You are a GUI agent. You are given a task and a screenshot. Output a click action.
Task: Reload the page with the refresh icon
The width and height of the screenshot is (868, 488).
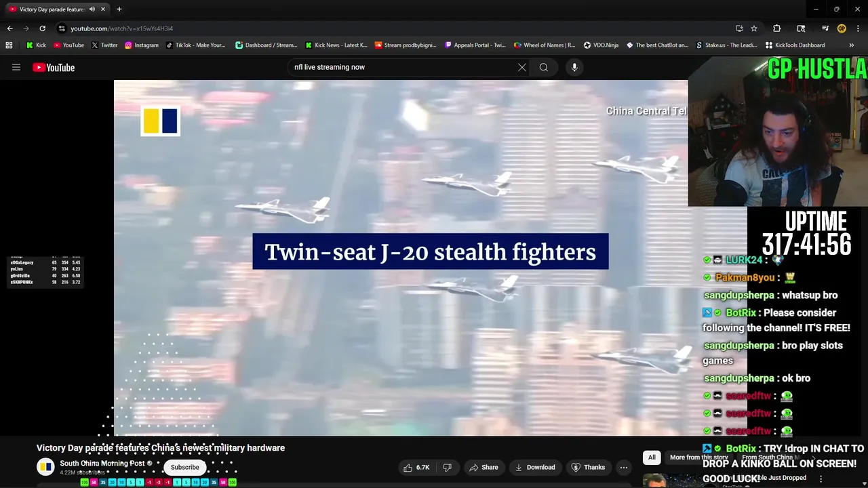pyautogui.click(x=42, y=28)
